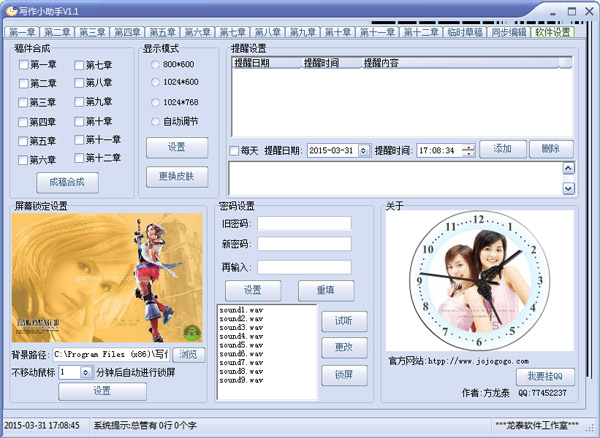Image resolution: width=600 pixels, height=438 pixels.
Task: Click the 提醒时间 time field
Action: point(440,151)
